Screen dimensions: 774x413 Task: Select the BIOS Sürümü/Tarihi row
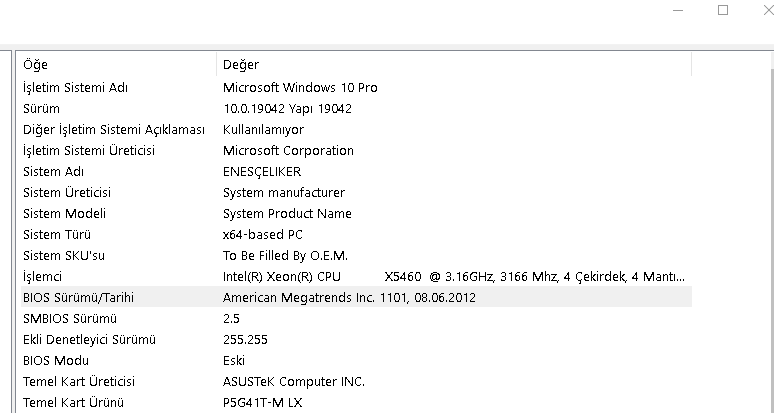(78, 297)
